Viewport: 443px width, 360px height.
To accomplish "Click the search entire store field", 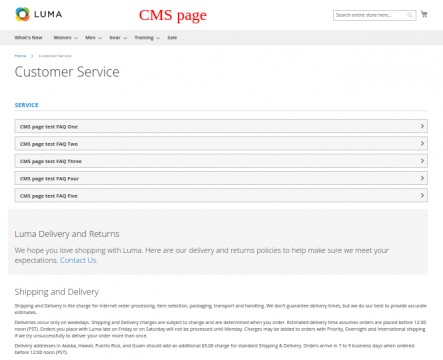I will (374, 15).
